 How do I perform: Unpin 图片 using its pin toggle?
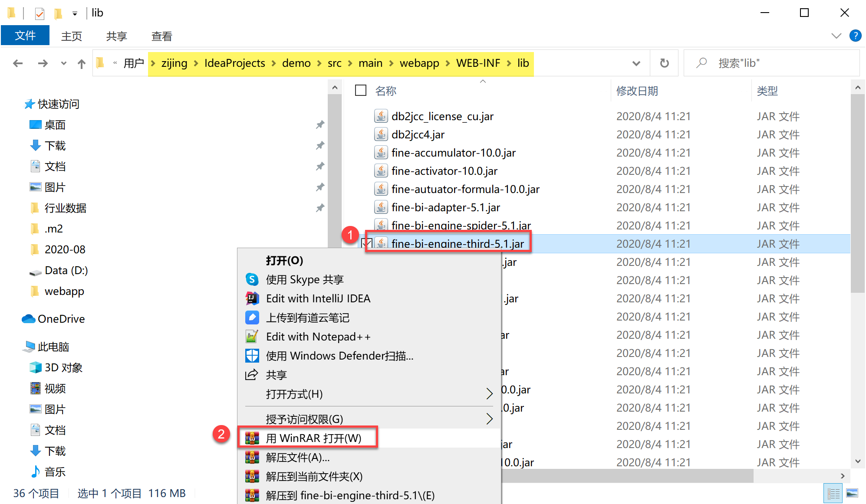[x=320, y=187]
